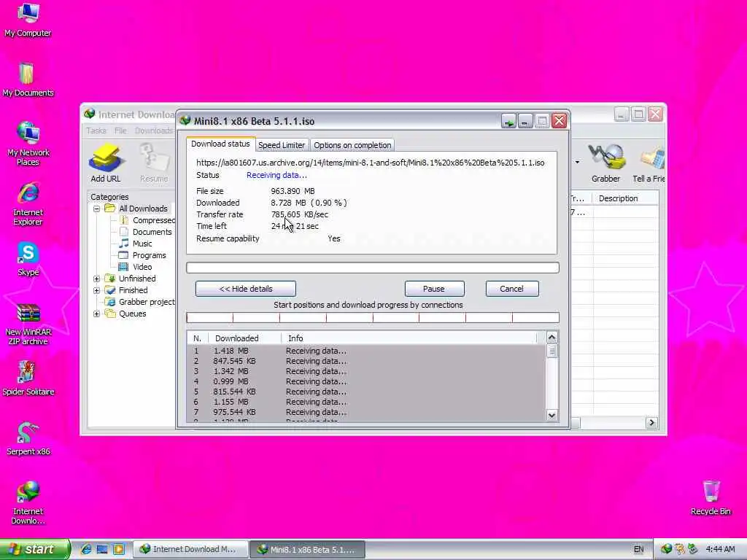Click EN language indicator in taskbar

pyautogui.click(x=638, y=549)
